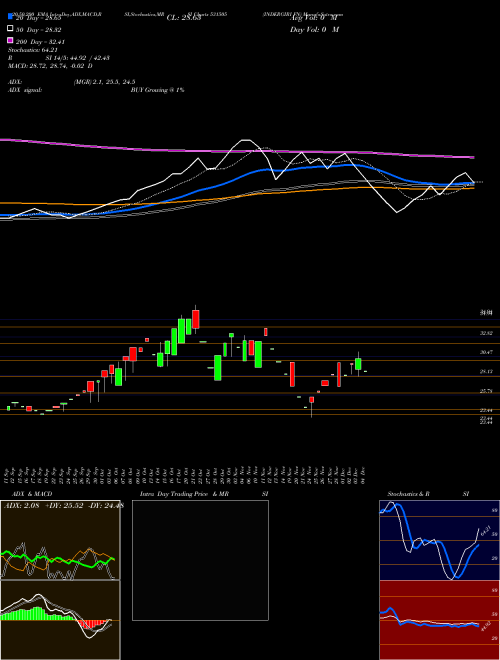Open the blue Stochastics indicator panel

[x=439, y=540]
